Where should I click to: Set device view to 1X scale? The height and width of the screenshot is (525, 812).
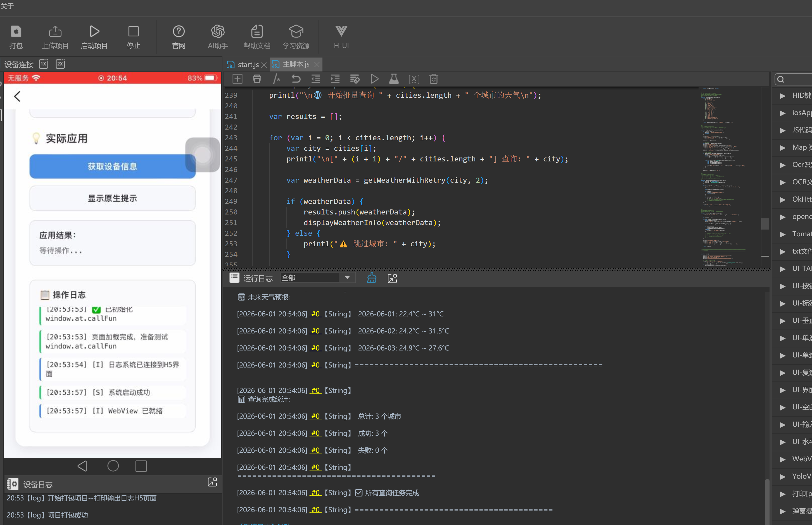(x=44, y=64)
